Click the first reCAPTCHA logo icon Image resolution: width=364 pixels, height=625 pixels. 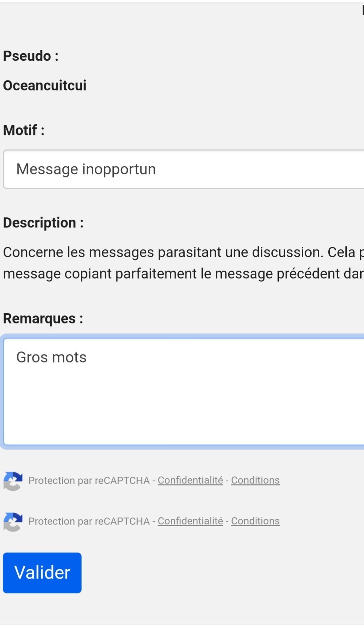click(x=13, y=481)
